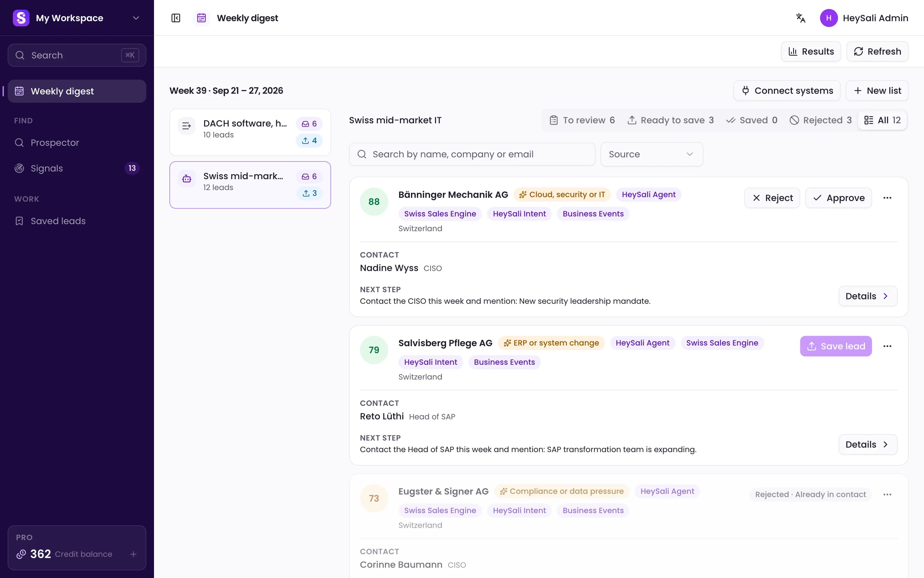Click the Cloud, security or IT tag
Viewport: 924px width, 578px height.
pos(562,195)
